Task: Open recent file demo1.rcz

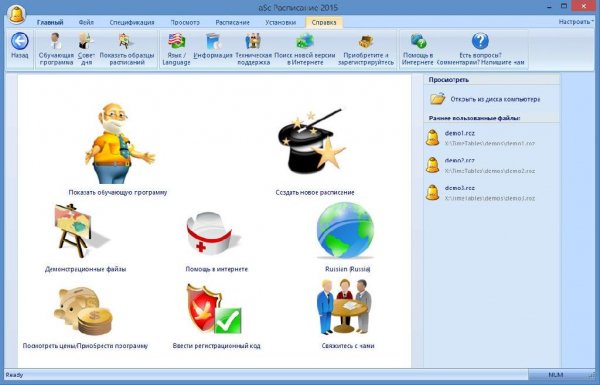Action: click(x=460, y=133)
